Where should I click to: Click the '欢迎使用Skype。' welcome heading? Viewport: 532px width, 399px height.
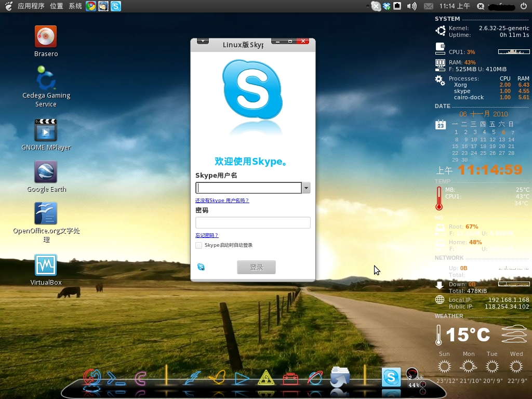[251, 162]
